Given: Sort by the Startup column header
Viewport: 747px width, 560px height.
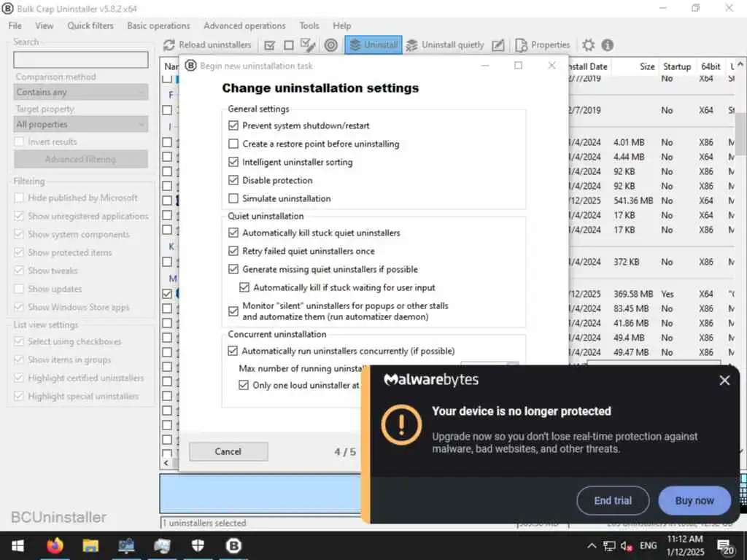Looking at the screenshot, I should (676, 66).
